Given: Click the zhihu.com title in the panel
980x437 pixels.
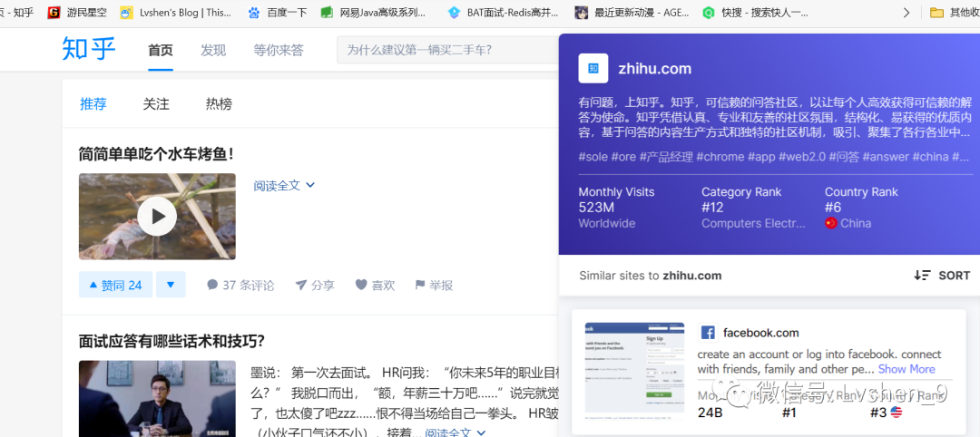Looking at the screenshot, I should pos(654,69).
